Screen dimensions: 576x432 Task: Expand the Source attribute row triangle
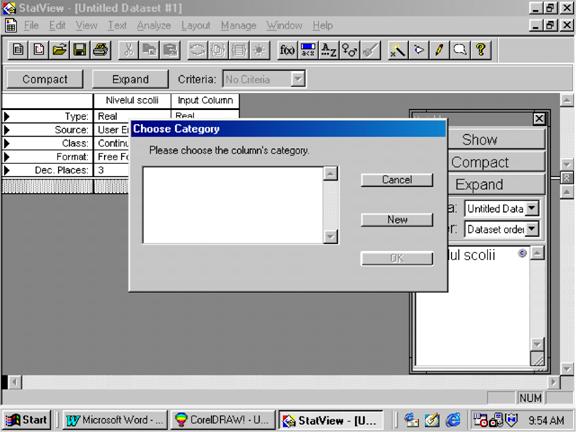coord(7,130)
